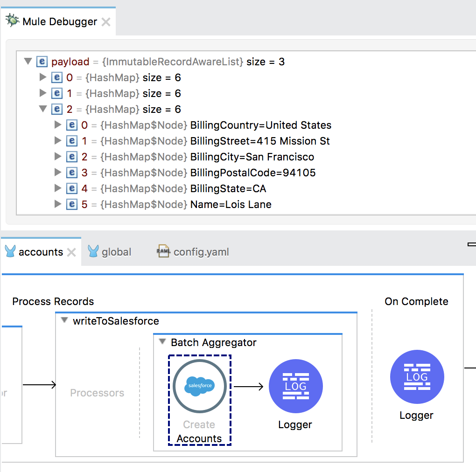Click element icon beside Name=Lois Lane
Viewport: 476px width, 472px height.
tap(72, 204)
